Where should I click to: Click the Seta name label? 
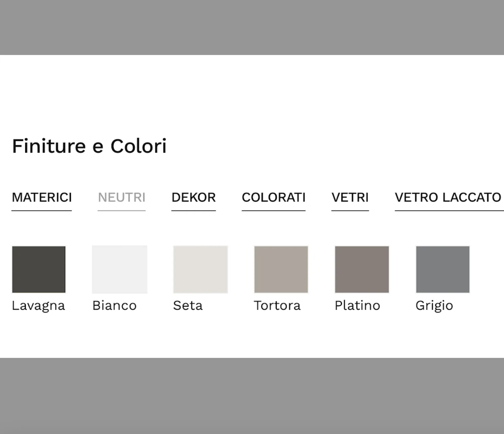point(188,306)
